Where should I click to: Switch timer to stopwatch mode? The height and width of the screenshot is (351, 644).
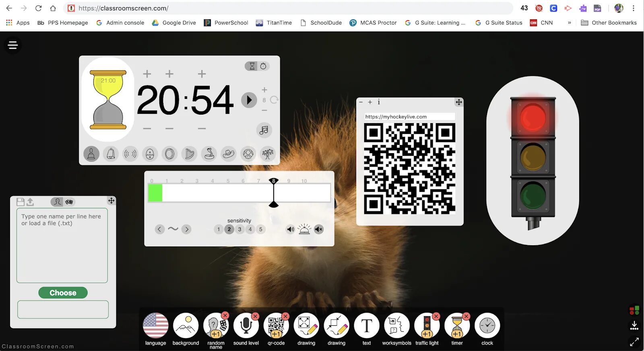point(263,66)
